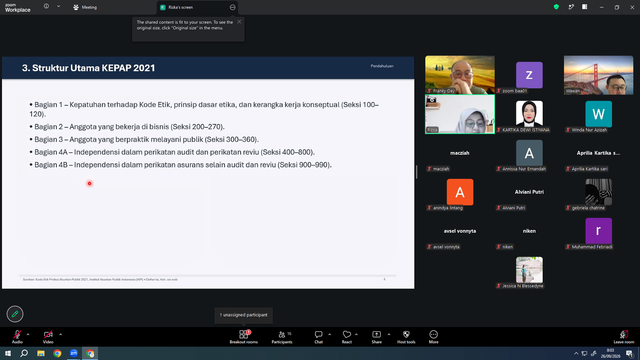Click Winda Nur Azizah W avatar
This screenshot has width=640, height=360.
pos(598,114)
